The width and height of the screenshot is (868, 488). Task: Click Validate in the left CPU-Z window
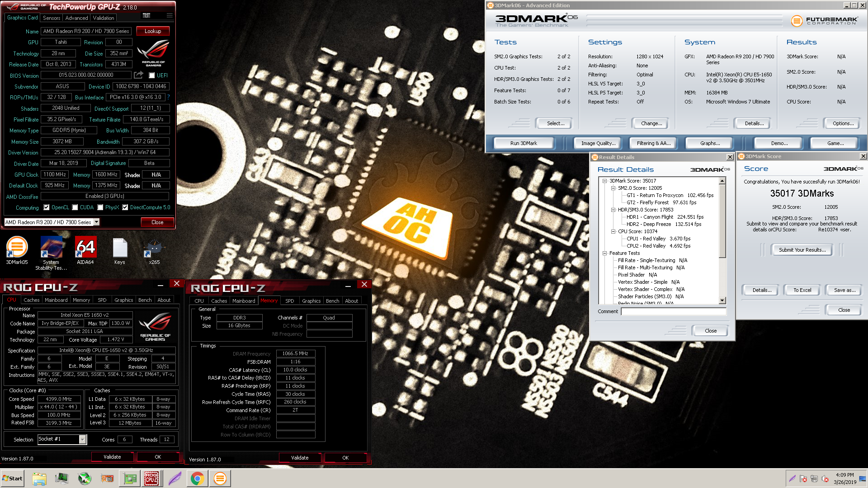click(112, 457)
